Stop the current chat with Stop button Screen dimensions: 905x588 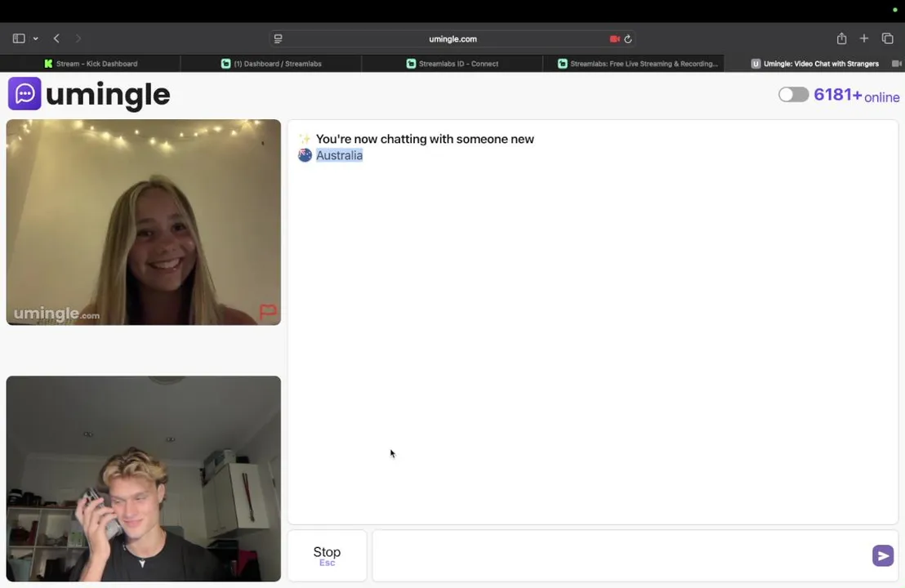(328, 555)
